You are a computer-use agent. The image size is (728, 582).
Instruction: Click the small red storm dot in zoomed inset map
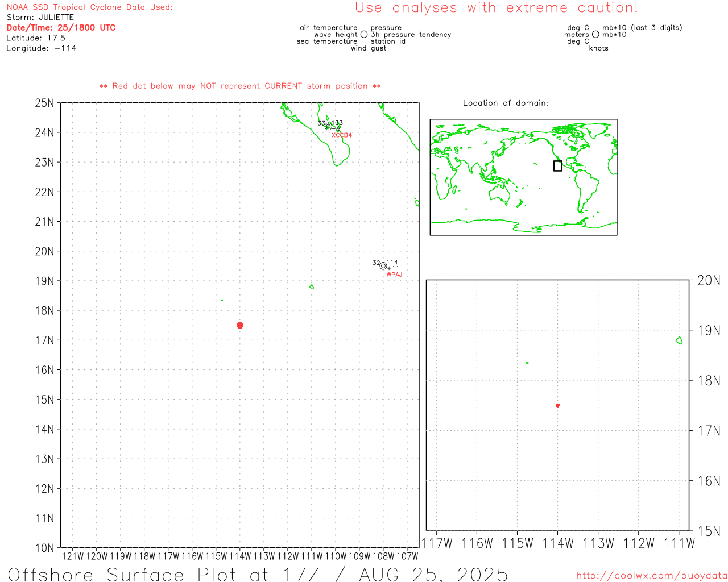click(557, 405)
